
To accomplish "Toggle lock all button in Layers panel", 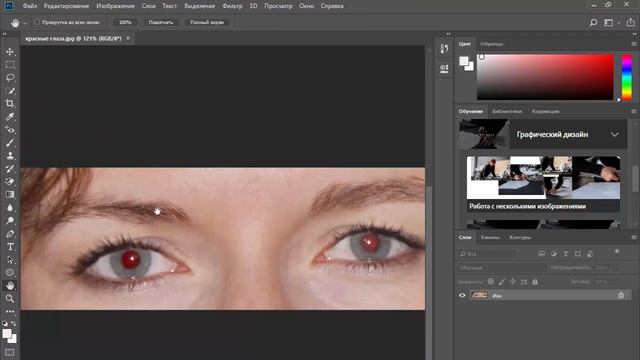I will coord(535,282).
